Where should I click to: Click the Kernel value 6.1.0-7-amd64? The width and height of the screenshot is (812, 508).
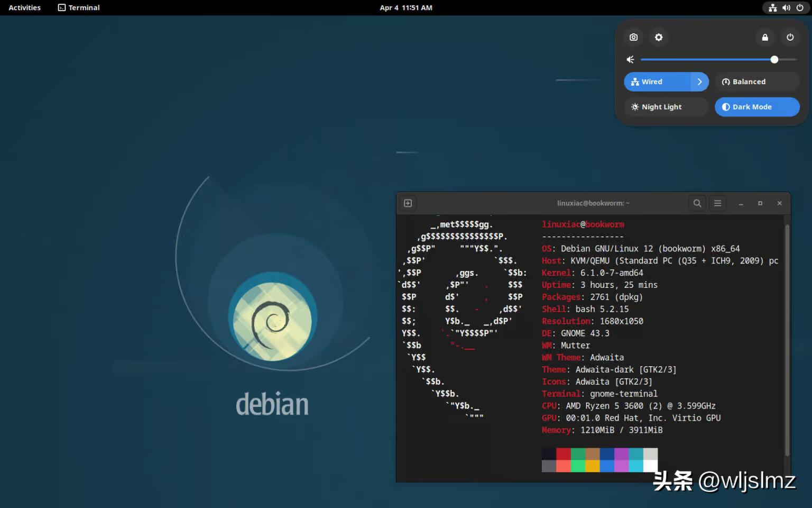click(612, 273)
